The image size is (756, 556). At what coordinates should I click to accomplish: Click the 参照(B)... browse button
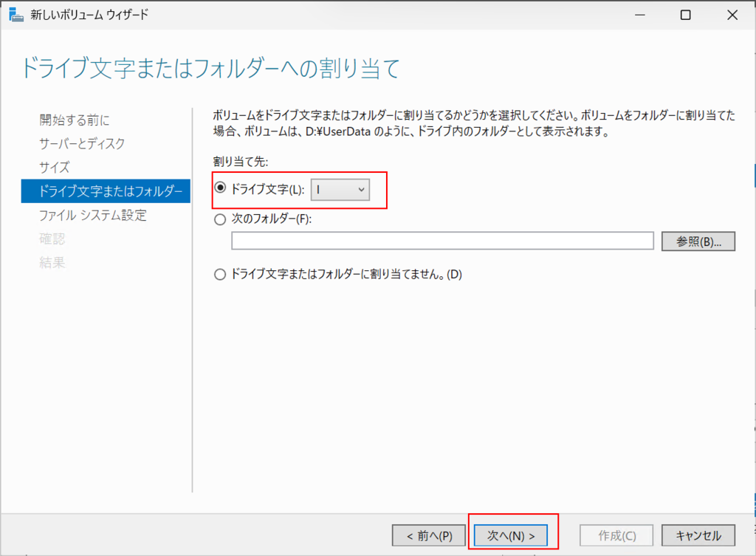pos(698,241)
